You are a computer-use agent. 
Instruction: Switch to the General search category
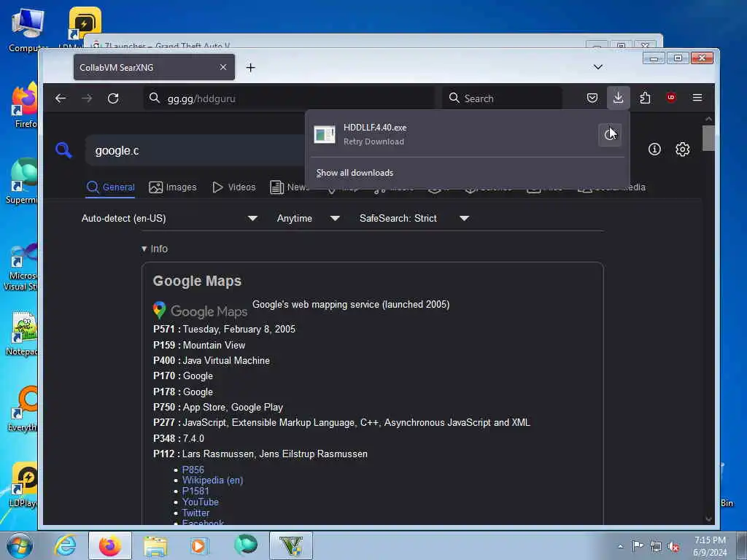point(111,187)
